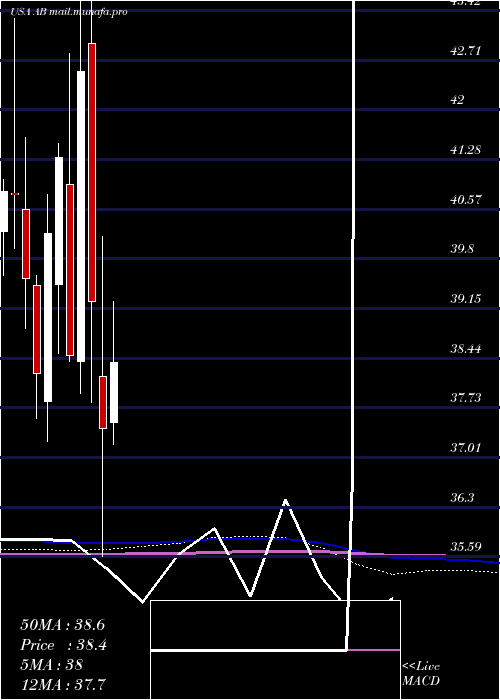This screenshot has width=500, height=700.
Task: Click the tall red candlestick near 42.71
Action: coord(92,172)
